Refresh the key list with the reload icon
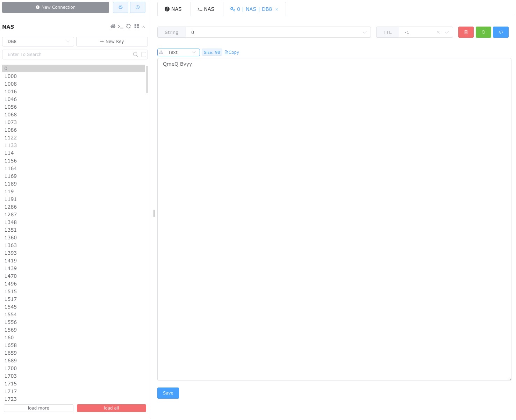Viewport: 516px width, 420px height. click(128, 26)
